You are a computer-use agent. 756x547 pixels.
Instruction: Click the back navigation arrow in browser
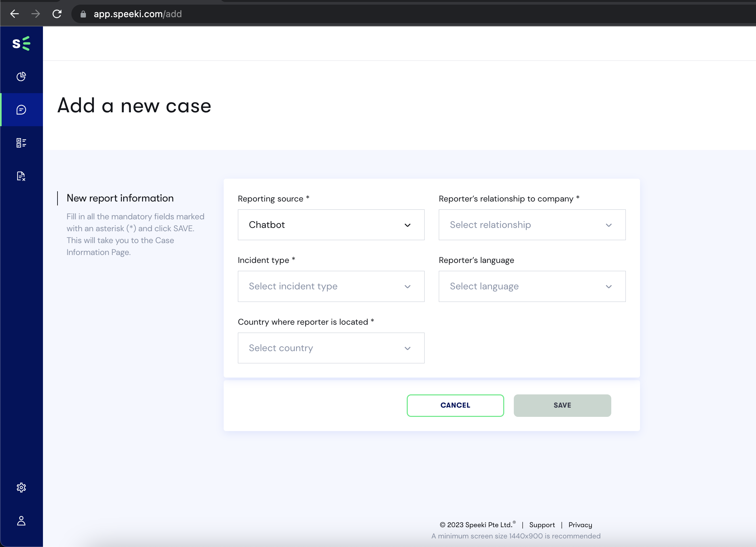coord(15,14)
